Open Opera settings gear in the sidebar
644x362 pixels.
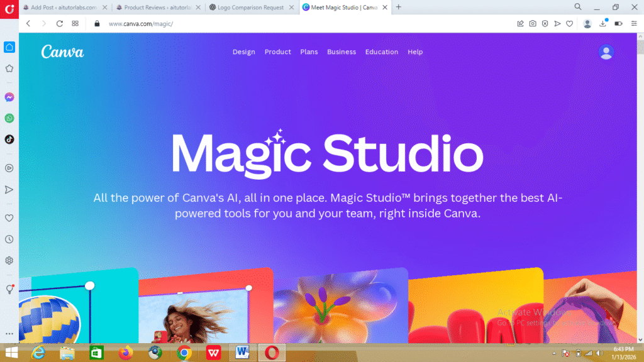[x=9, y=260]
